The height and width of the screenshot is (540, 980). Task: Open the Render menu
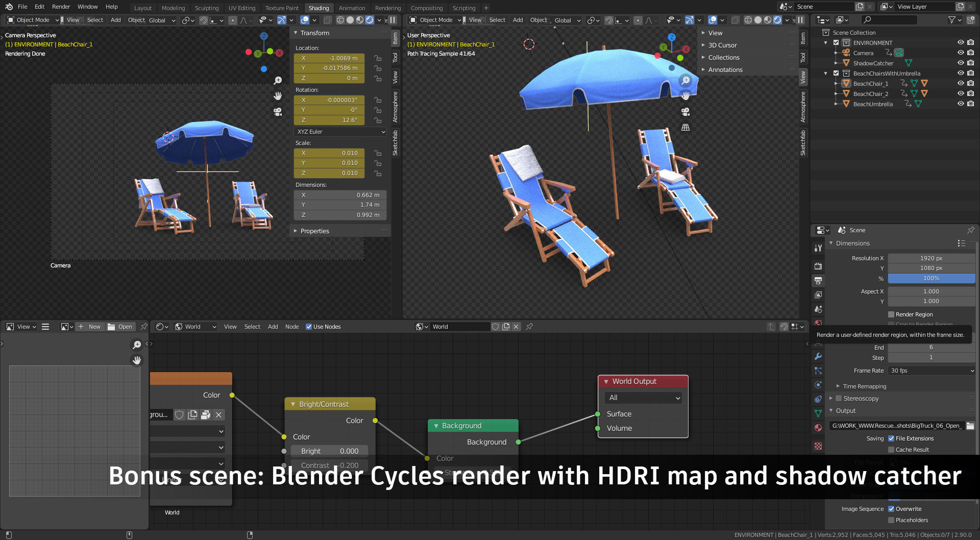click(61, 7)
